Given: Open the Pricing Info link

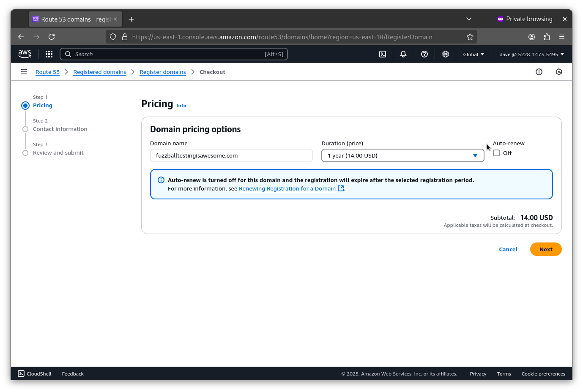Looking at the screenshot, I should point(181,106).
